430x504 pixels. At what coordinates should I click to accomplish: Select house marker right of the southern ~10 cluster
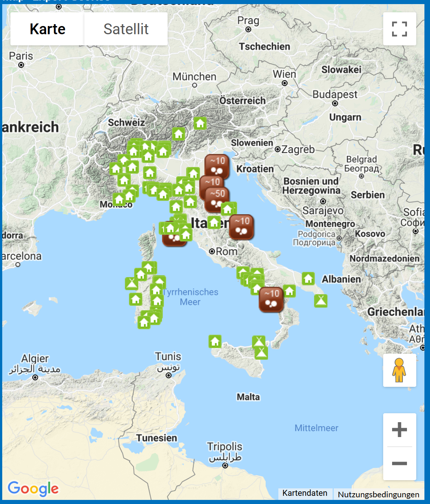(x=290, y=291)
